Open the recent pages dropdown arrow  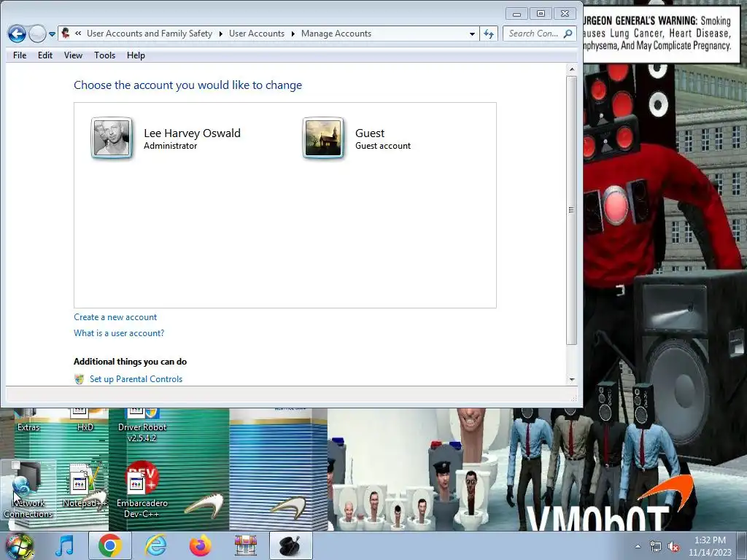point(52,34)
